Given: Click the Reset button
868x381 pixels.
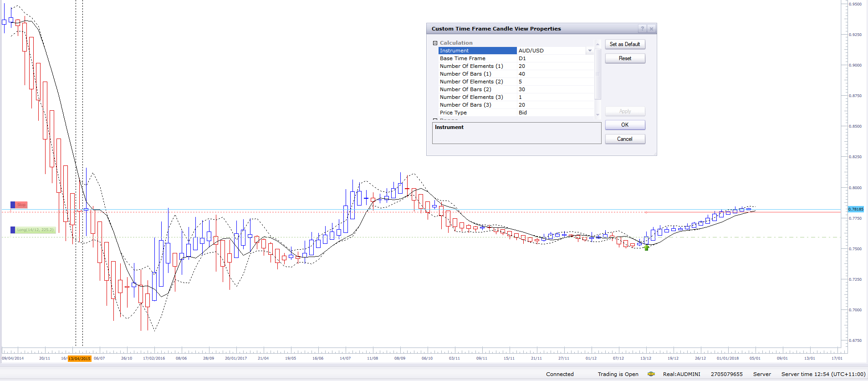Looking at the screenshot, I should [625, 58].
